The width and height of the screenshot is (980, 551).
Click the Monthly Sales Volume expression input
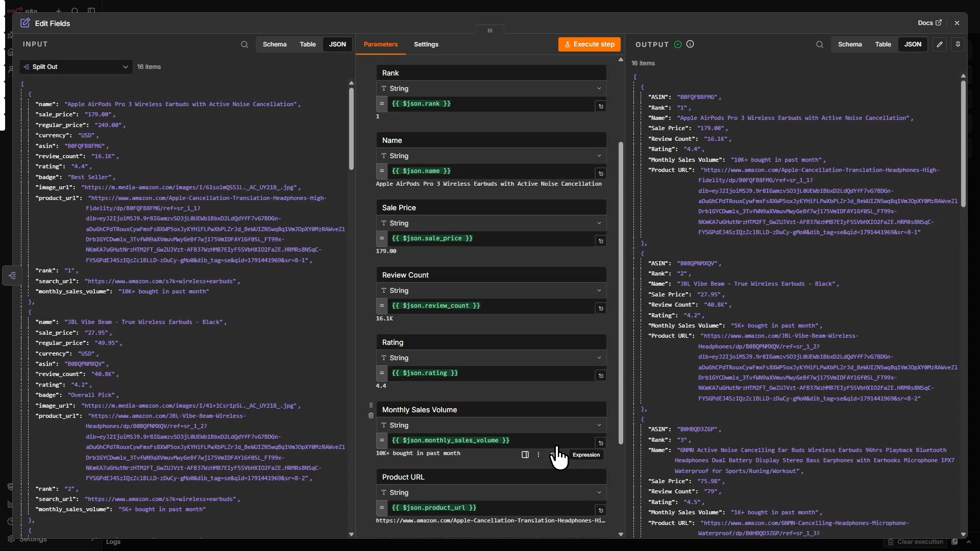click(x=491, y=440)
